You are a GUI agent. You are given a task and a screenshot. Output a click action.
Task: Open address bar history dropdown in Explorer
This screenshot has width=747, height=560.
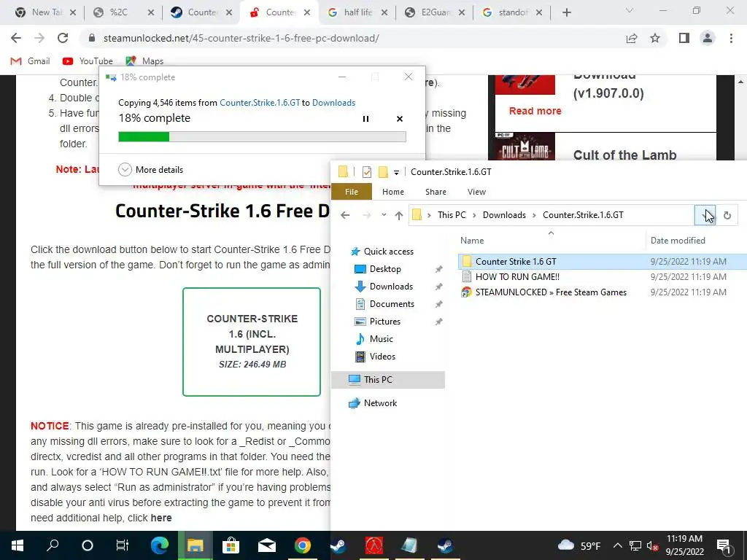[x=705, y=215]
